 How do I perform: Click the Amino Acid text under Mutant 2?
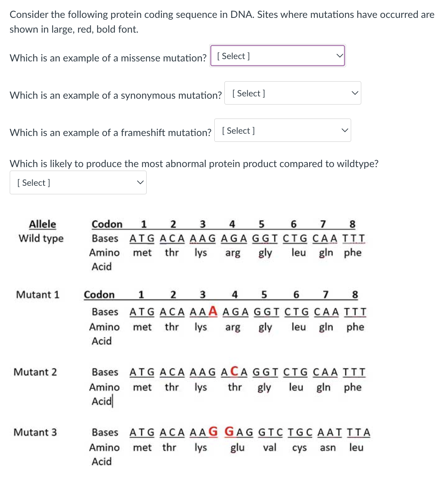click(104, 394)
